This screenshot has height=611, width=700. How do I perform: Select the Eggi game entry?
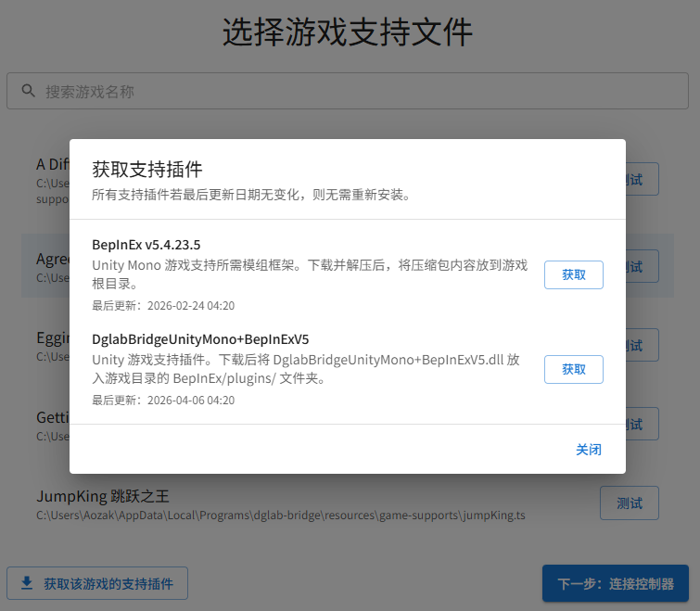tap(51, 338)
